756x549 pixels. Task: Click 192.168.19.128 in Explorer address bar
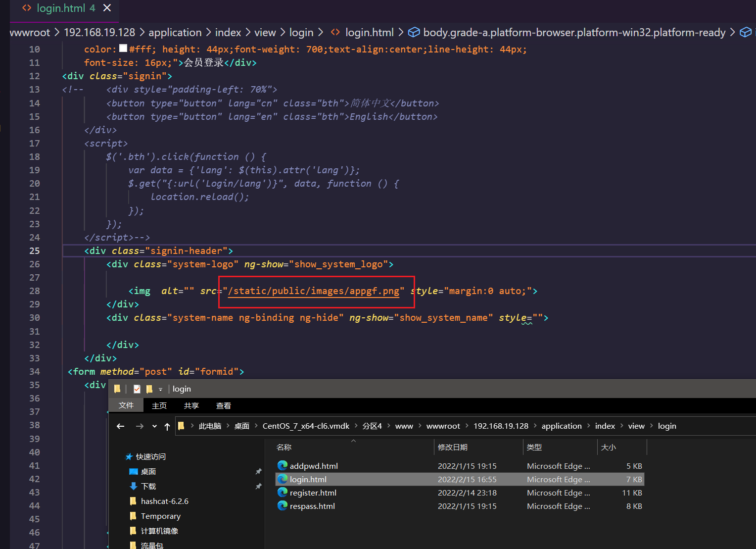click(x=501, y=426)
